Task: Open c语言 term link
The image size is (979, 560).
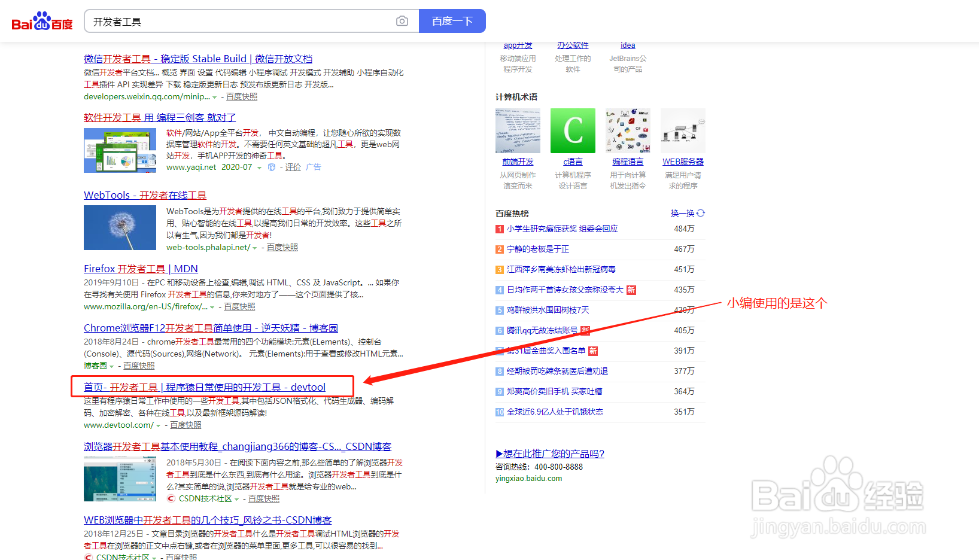Action: click(573, 162)
